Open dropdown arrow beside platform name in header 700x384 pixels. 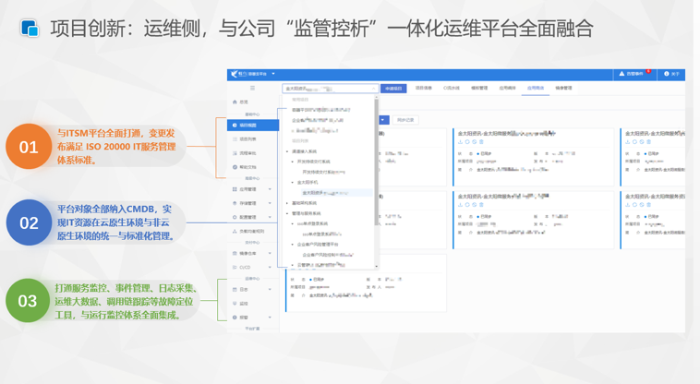click(273, 74)
